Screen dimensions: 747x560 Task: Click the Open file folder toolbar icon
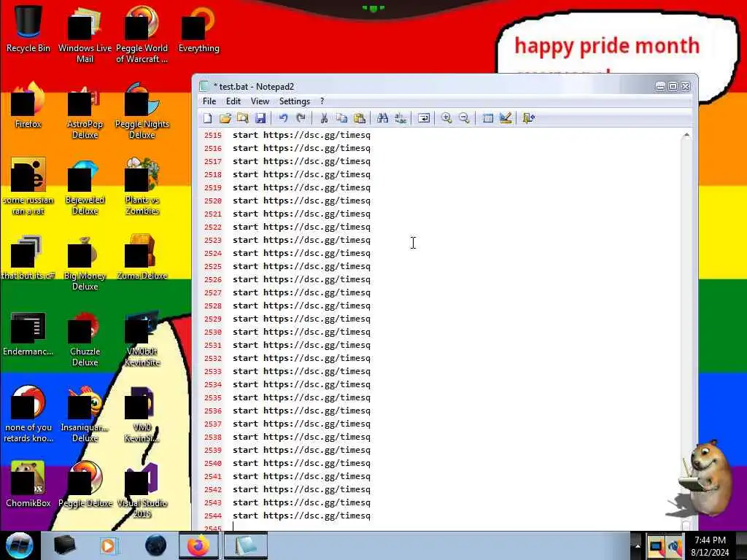point(225,118)
